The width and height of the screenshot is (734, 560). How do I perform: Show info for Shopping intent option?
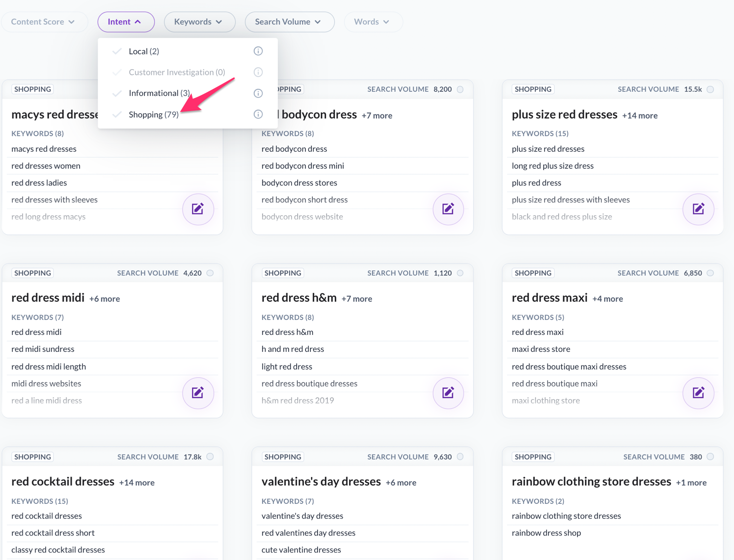click(258, 114)
